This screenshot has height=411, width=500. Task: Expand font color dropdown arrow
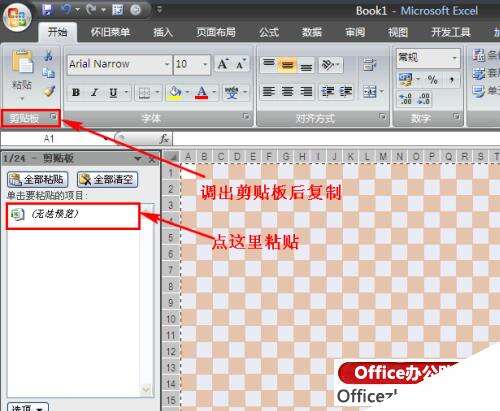click(214, 92)
